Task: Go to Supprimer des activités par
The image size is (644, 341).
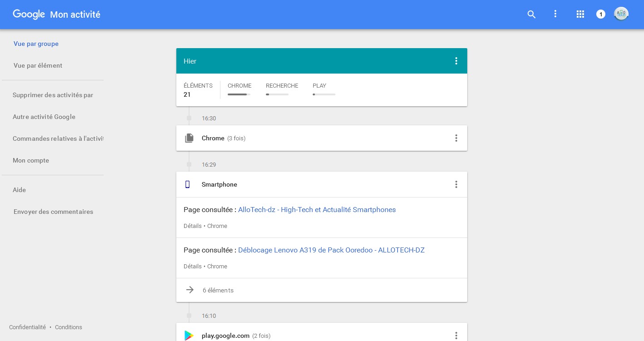Action: (53, 95)
